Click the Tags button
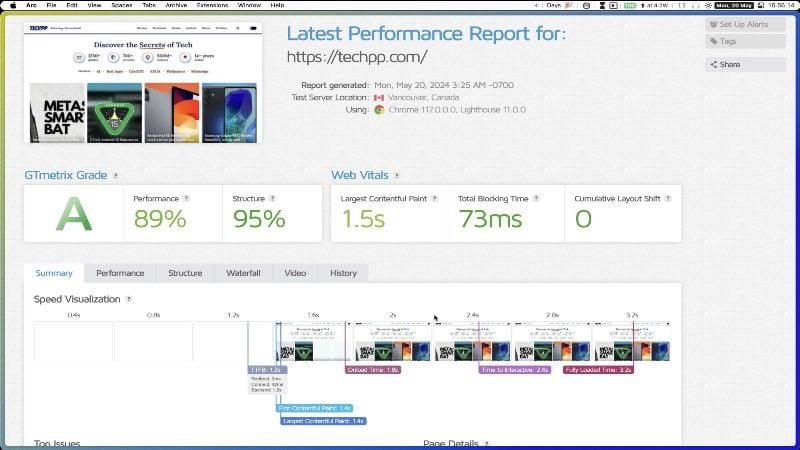Viewport: 800px width, 450px height. 745,41
